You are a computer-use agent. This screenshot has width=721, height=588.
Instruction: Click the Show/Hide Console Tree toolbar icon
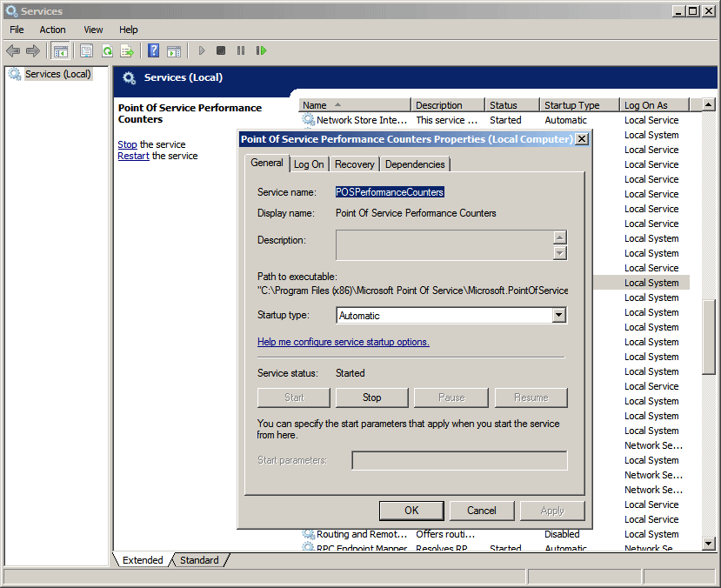(60, 51)
